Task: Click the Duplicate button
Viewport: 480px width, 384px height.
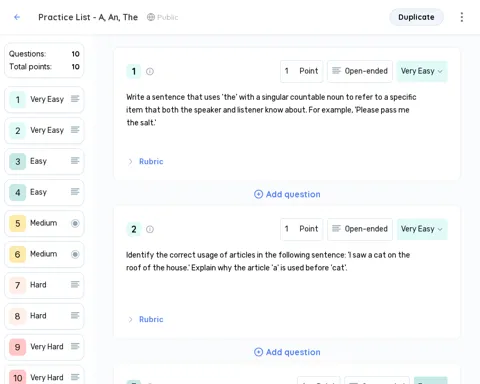Action: (416, 17)
